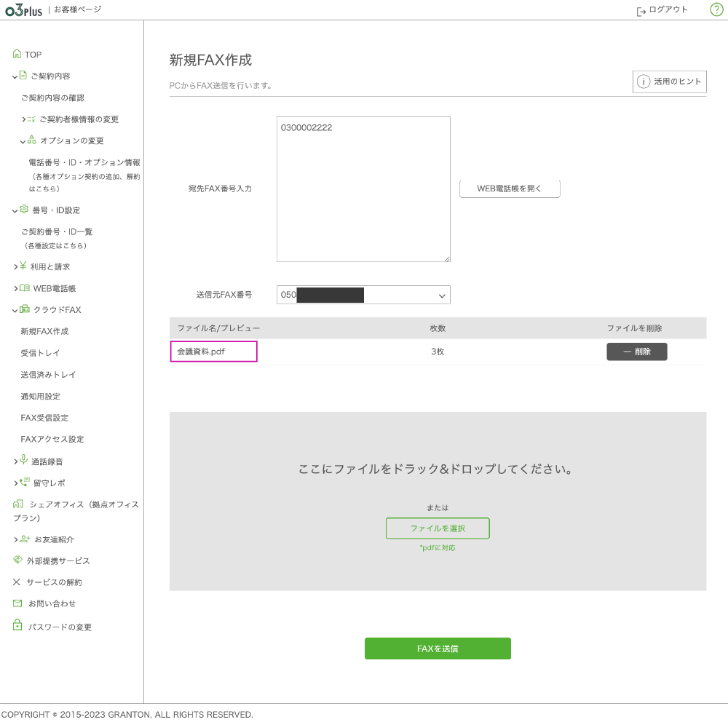Collapse the オプションの変更 chevron
Viewport: 728px width, 722px height.
pyautogui.click(x=23, y=142)
